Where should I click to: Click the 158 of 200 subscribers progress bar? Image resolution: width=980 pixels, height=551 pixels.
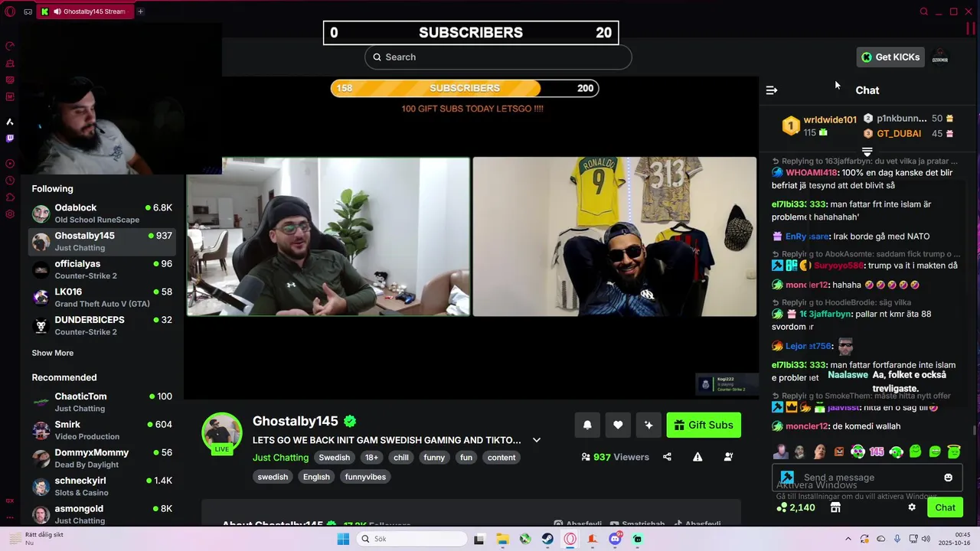click(x=465, y=88)
